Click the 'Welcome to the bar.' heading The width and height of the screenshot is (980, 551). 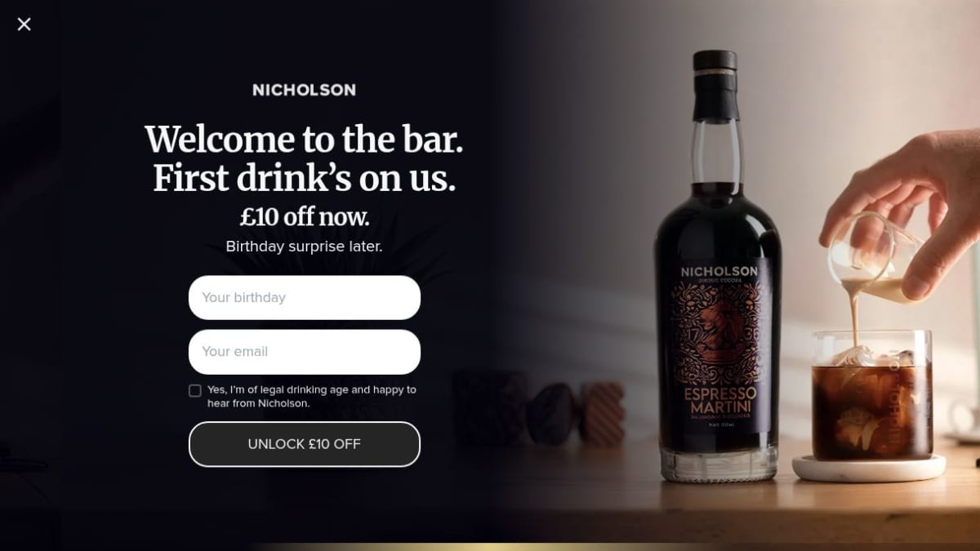pos(304,139)
